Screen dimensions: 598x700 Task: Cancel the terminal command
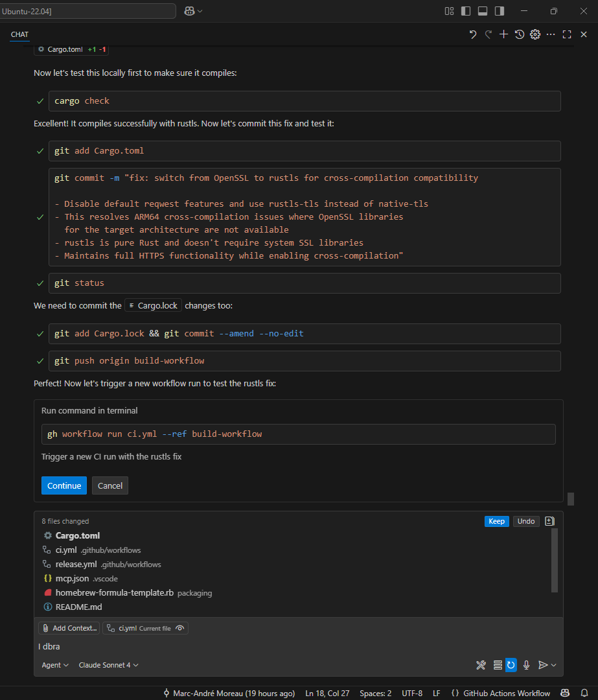coord(109,485)
